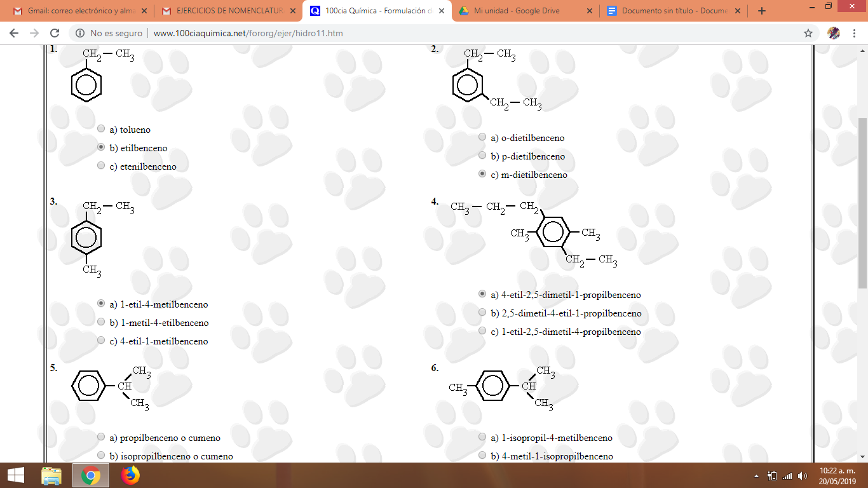
Task: Select c) 1-etil-2,5-dimetil-4-propilbenceno
Action: (482, 330)
